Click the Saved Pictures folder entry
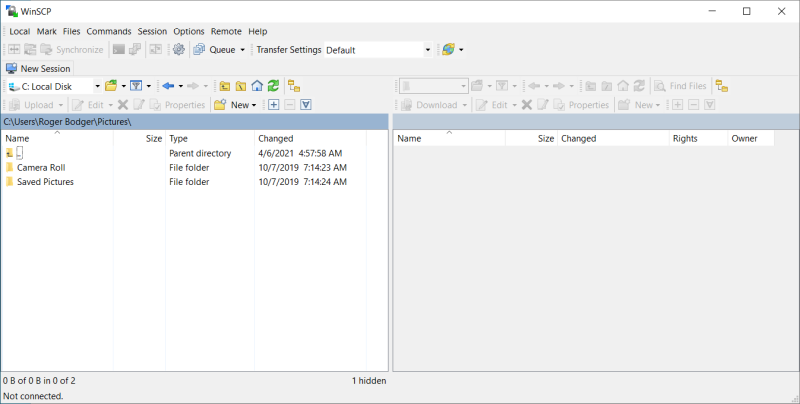The height and width of the screenshot is (404, 800). [45, 182]
